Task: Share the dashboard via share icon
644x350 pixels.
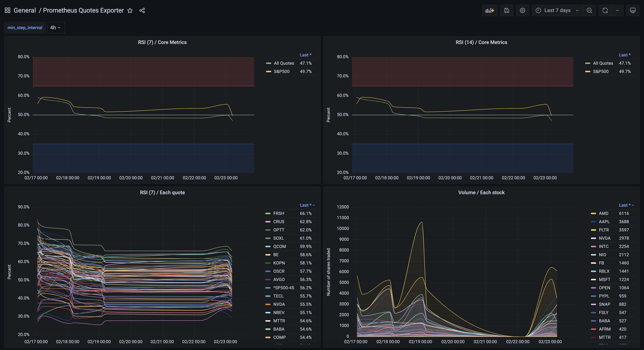Action: click(142, 10)
